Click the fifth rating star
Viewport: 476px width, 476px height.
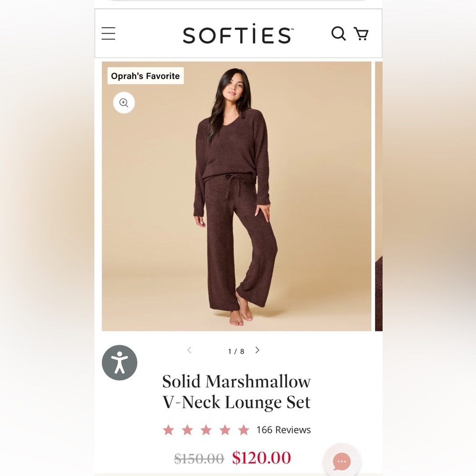244,429
